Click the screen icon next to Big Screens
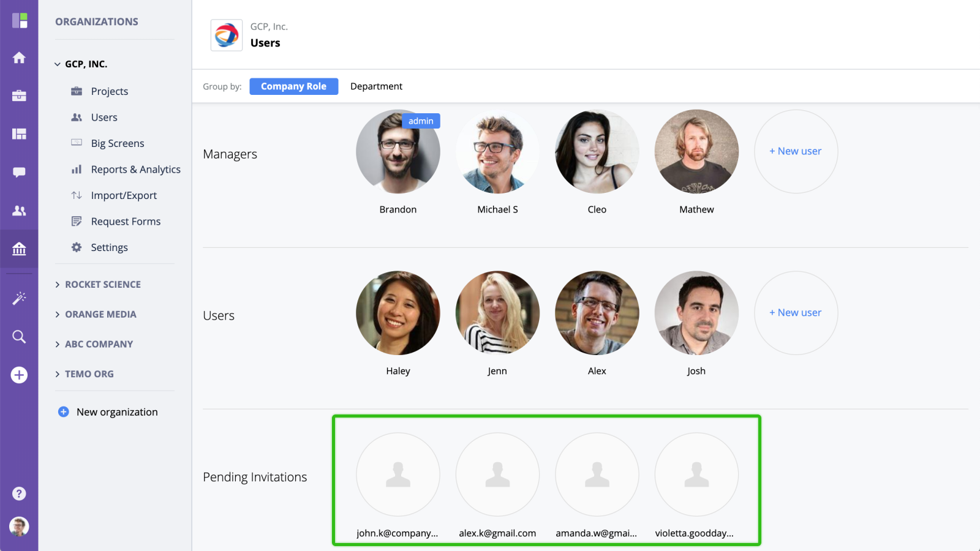980x551 pixels. pyautogui.click(x=77, y=143)
